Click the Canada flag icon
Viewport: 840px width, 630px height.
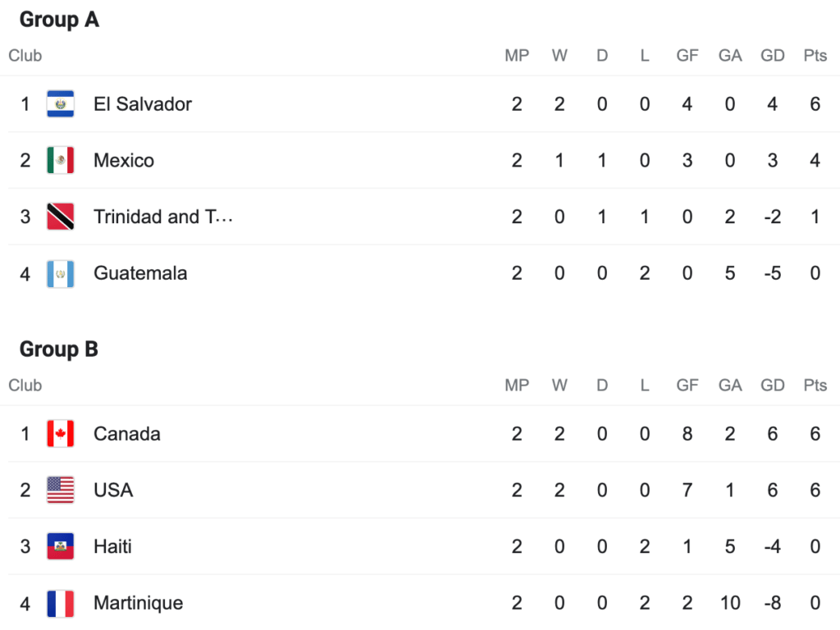61,434
